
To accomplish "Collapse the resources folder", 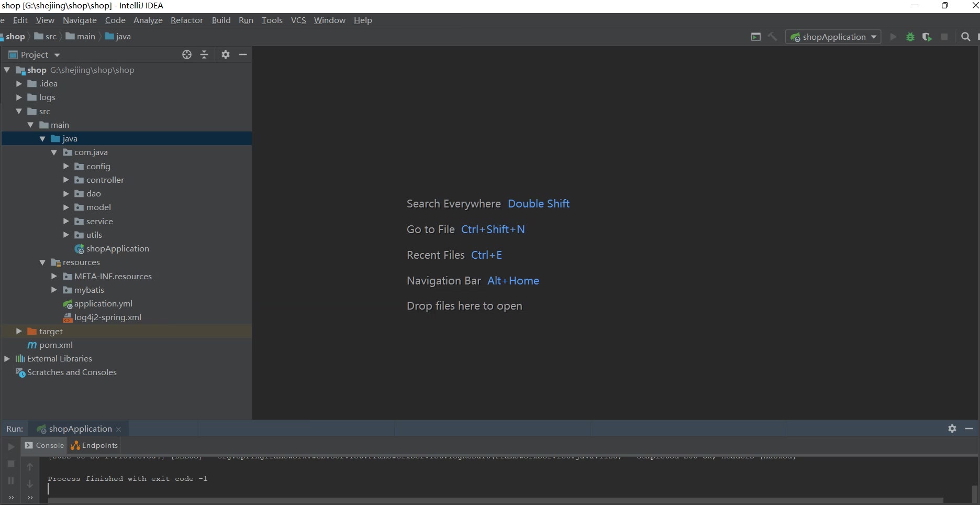I will (x=42, y=262).
